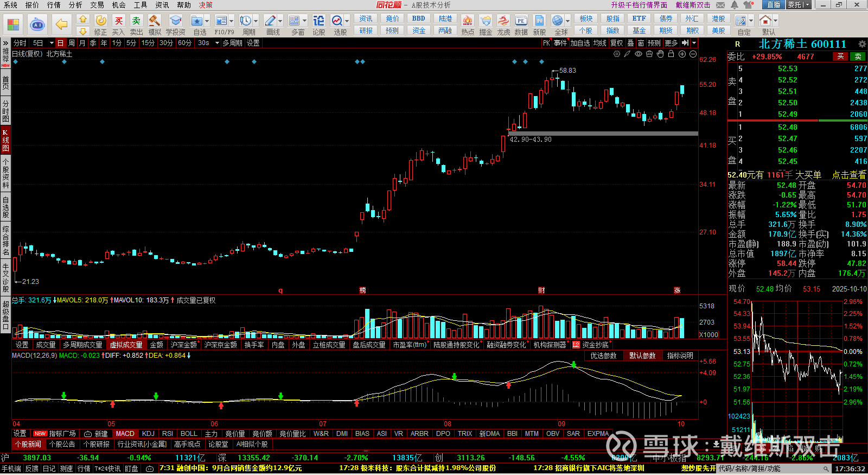Open the 交易 menu

pos(97,5)
